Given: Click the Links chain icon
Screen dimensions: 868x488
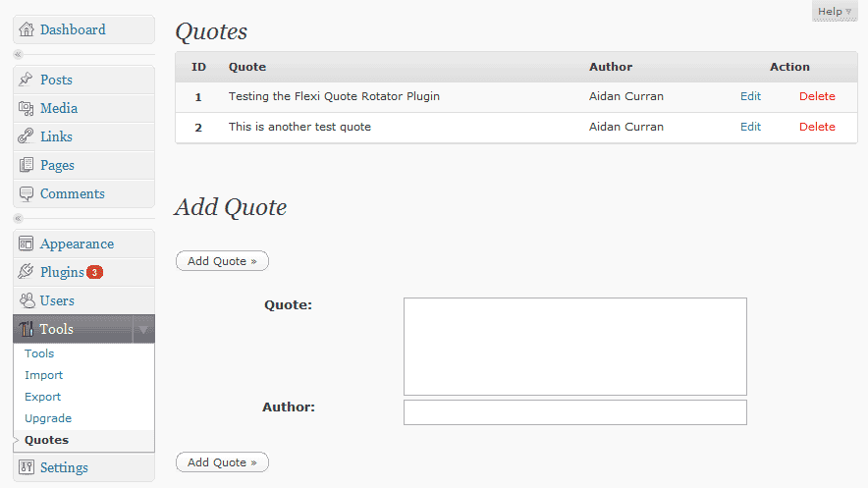Looking at the screenshot, I should (x=27, y=136).
